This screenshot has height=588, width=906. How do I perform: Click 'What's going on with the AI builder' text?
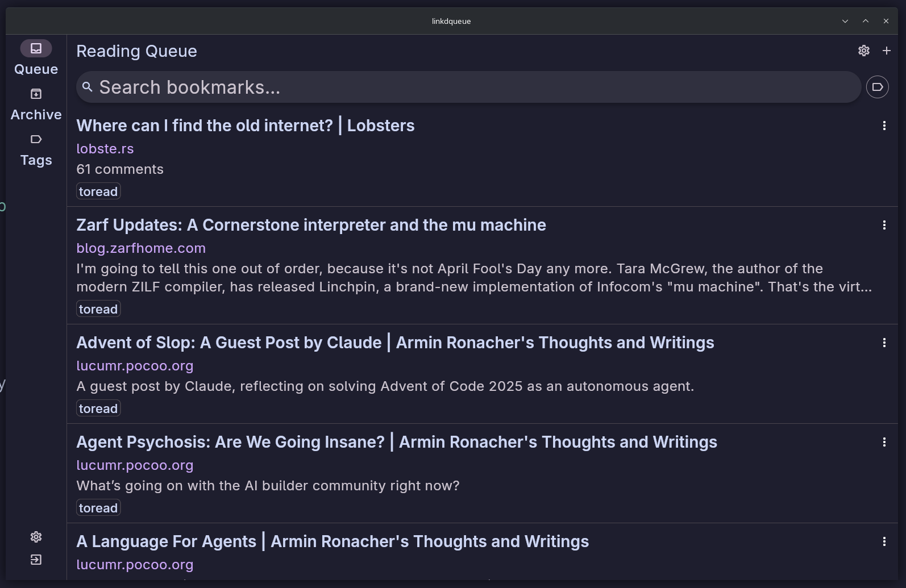click(x=268, y=486)
